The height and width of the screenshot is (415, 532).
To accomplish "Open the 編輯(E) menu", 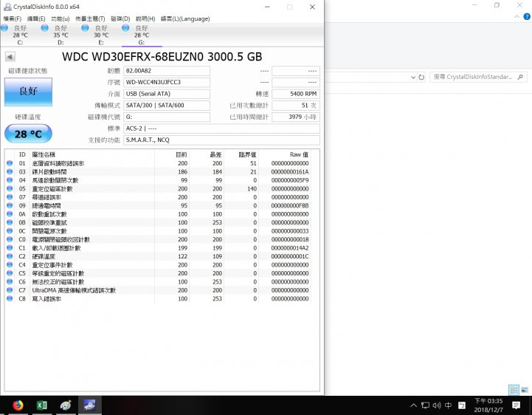I will (x=36, y=18).
